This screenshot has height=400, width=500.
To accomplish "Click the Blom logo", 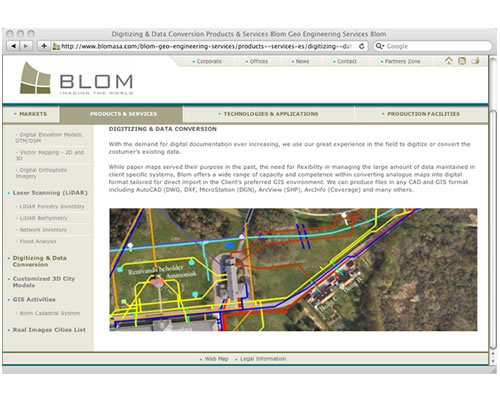I will click(x=77, y=78).
